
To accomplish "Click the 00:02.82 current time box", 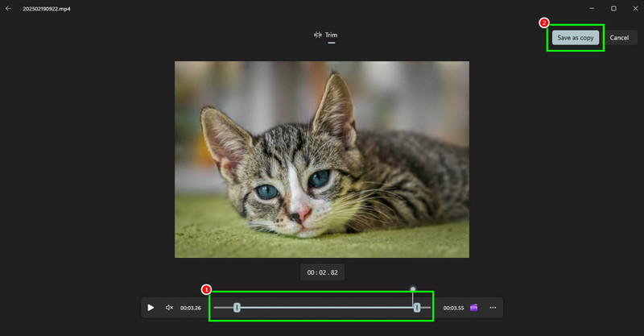I will pos(323,272).
